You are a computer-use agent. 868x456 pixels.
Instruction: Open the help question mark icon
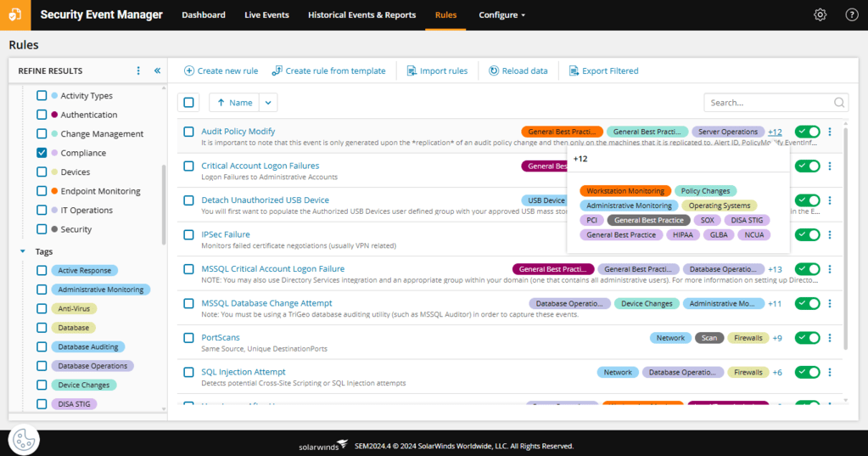tap(851, 15)
